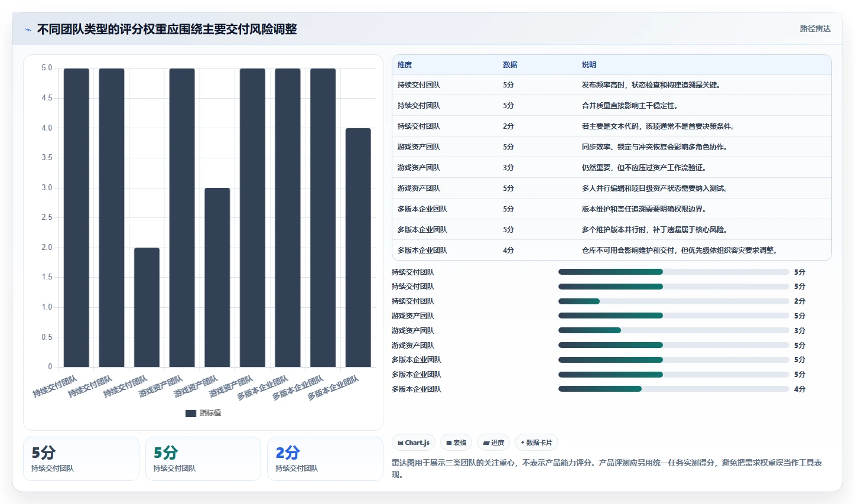The width and height of the screenshot is (855, 504).
Task: Click the footnote beginning 雷达图用于展示三类团队的关注重心
Action: pyautogui.click(x=607, y=469)
